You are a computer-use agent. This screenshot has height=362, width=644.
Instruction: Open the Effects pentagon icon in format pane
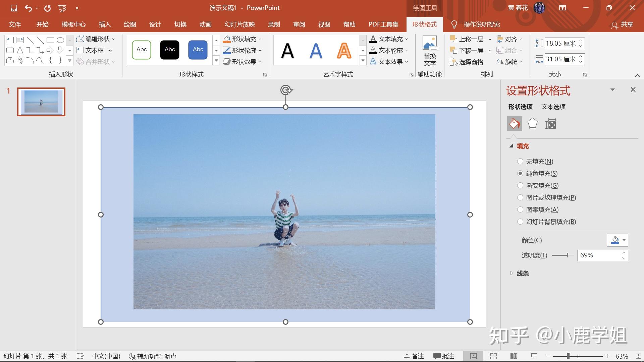(532, 124)
